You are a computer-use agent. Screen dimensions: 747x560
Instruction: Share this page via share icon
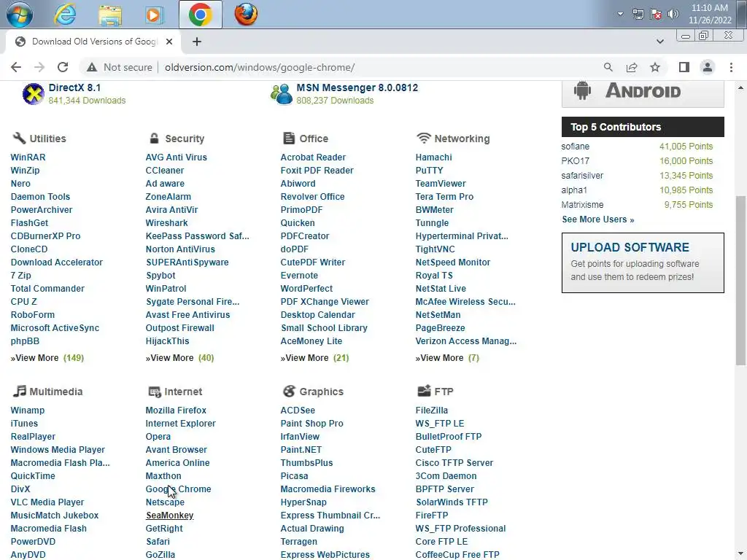pyautogui.click(x=632, y=67)
